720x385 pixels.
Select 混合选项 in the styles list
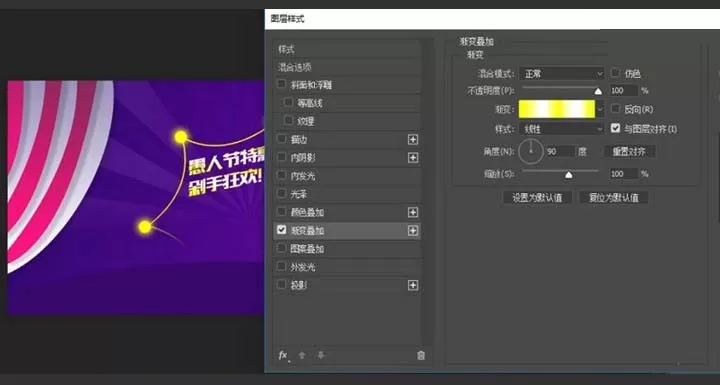[x=348, y=67]
